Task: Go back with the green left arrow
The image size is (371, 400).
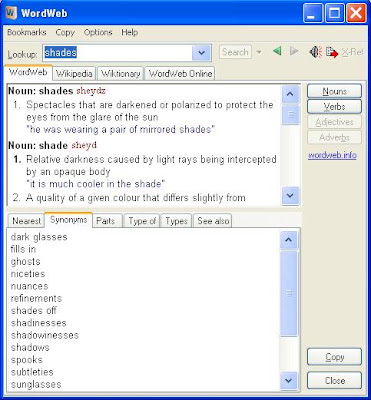Action: coord(277,51)
